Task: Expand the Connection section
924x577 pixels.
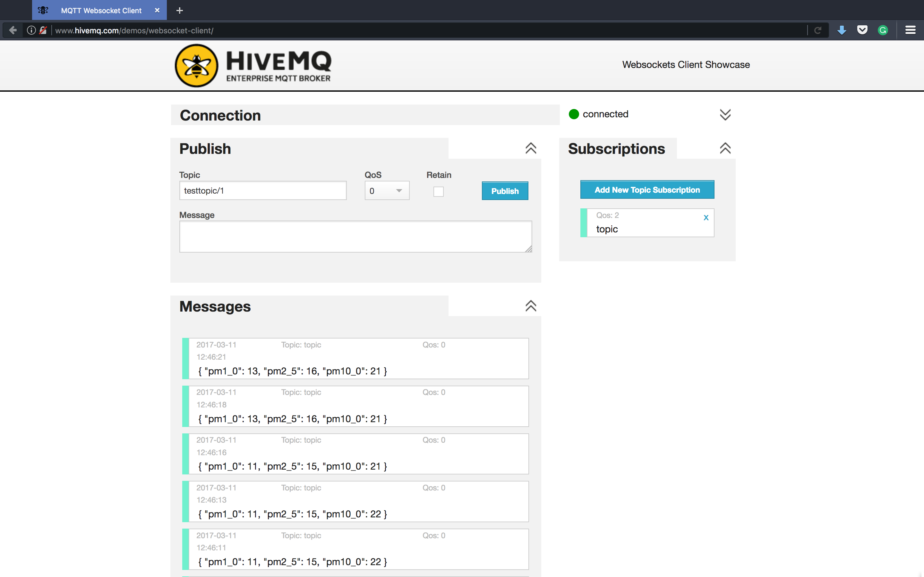Action: click(725, 114)
